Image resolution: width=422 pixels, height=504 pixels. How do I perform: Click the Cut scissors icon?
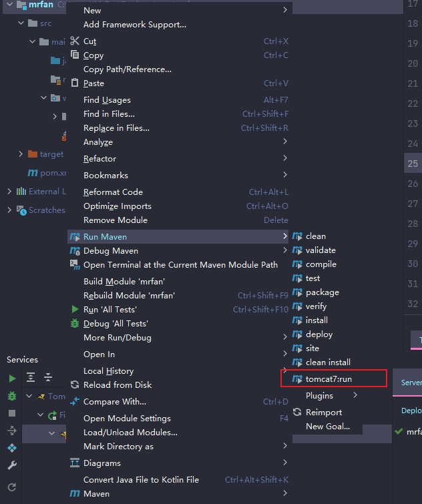[75, 41]
